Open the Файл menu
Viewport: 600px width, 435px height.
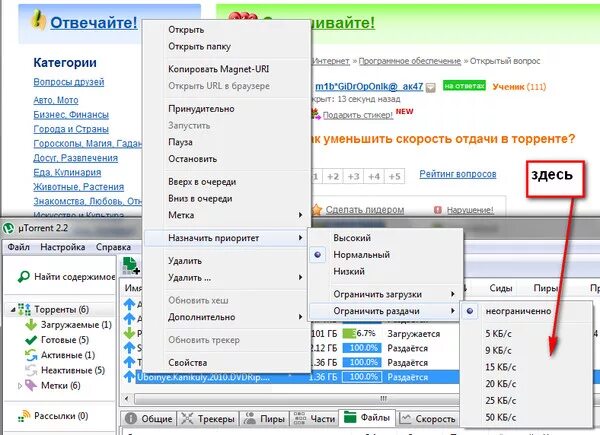point(18,247)
